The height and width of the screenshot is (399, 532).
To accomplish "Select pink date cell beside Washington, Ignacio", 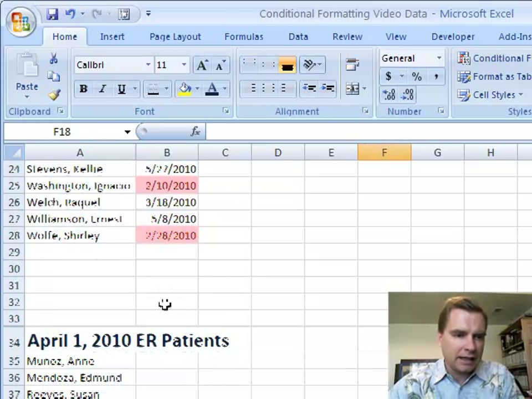I will [167, 186].
